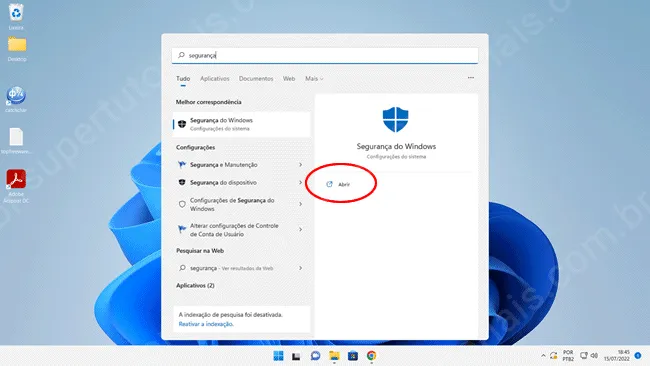Launch the catchchar desktop shortcut
The image size is (650, 366).
pos(16,96)
